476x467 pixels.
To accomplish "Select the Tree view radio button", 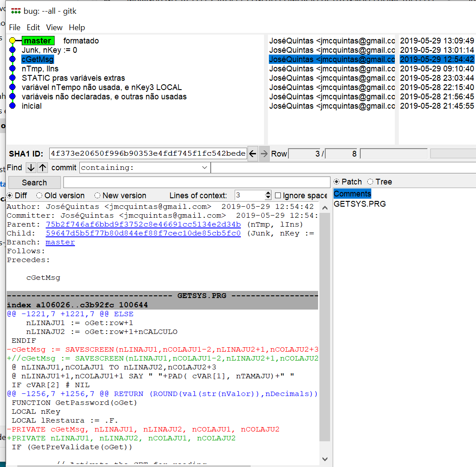I will pyautogui.click(x=370, y=182).
